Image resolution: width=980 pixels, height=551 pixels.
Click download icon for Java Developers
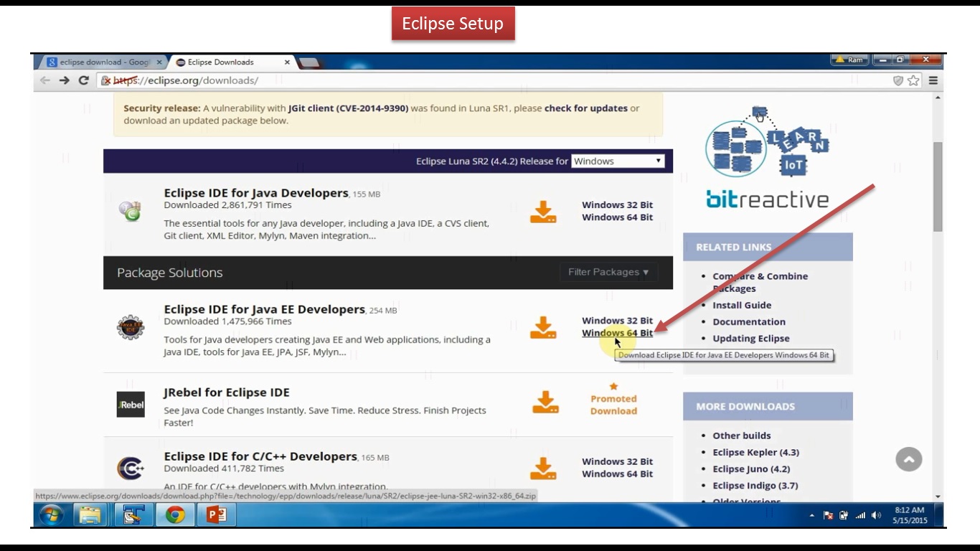(543, 212)
